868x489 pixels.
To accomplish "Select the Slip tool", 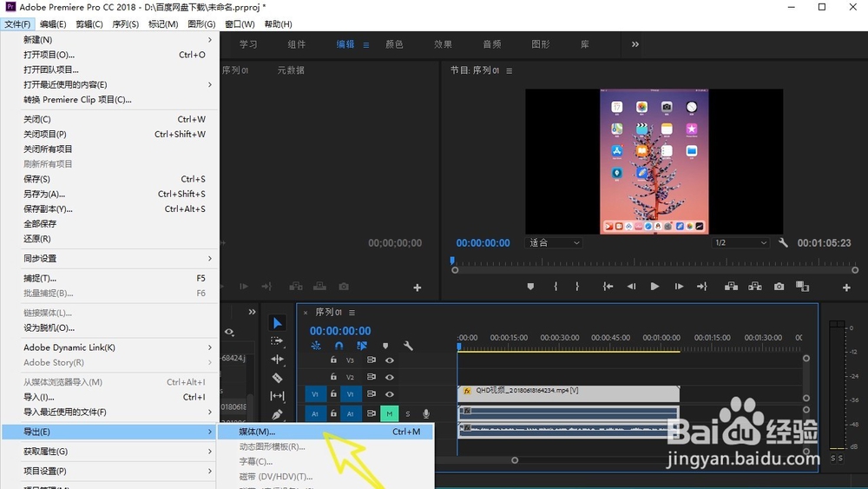I will 278,396.
